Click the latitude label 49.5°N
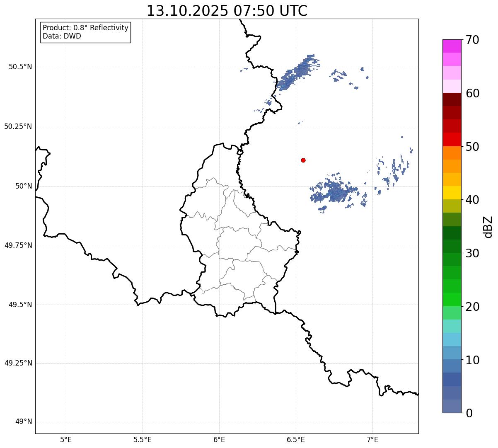498x448 pixels. pos(20,305)
